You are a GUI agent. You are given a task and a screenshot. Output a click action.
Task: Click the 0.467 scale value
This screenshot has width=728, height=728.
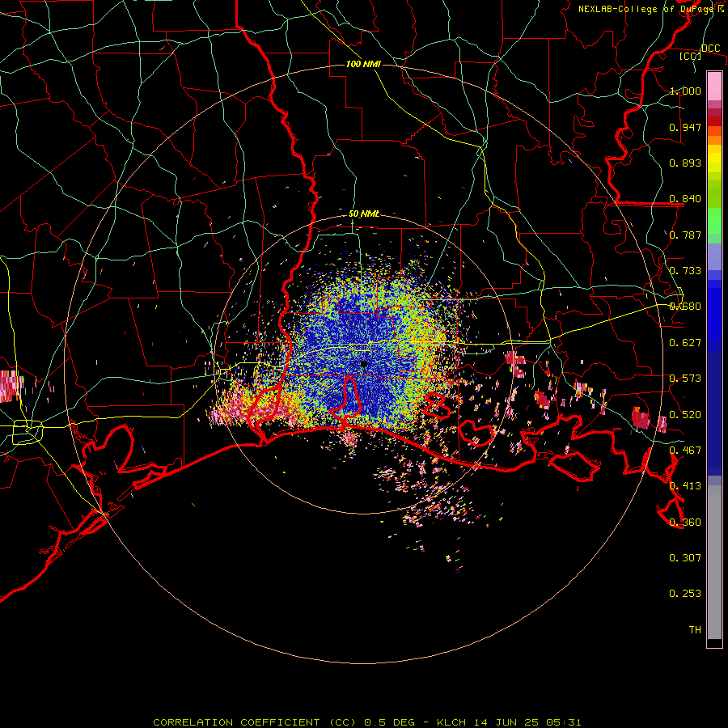pos(685,451)
